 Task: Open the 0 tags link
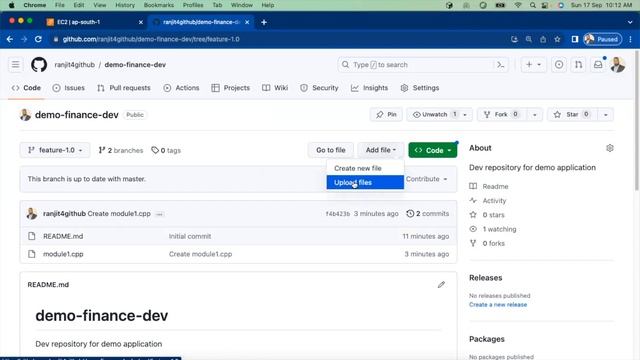pos(166,150)
